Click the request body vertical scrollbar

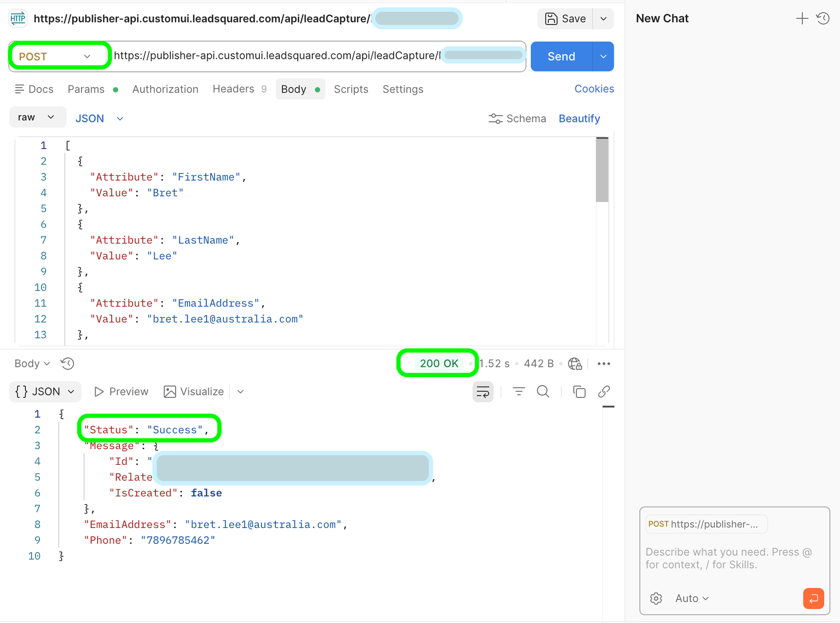pos(602,171)
